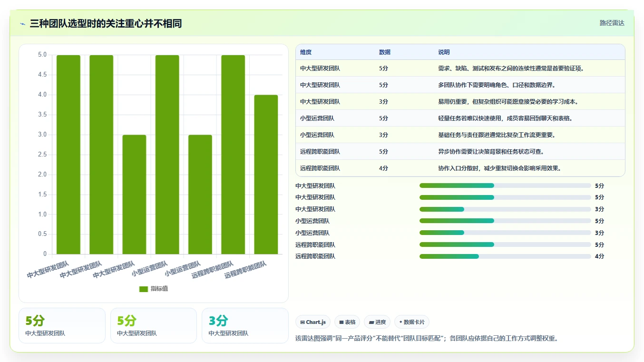Image resolution: width=644 pixels, height=362 pixels.
Task: Open the 路径雷达 label in header
Action: pyautogui.click(x=612, y=23)
